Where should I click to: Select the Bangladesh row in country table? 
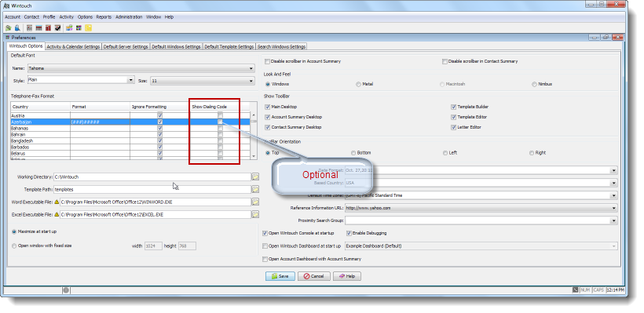[130, 140]
